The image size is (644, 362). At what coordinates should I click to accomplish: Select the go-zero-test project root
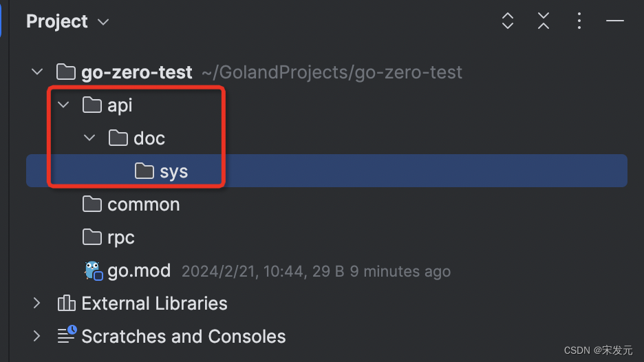pos(136,72)
